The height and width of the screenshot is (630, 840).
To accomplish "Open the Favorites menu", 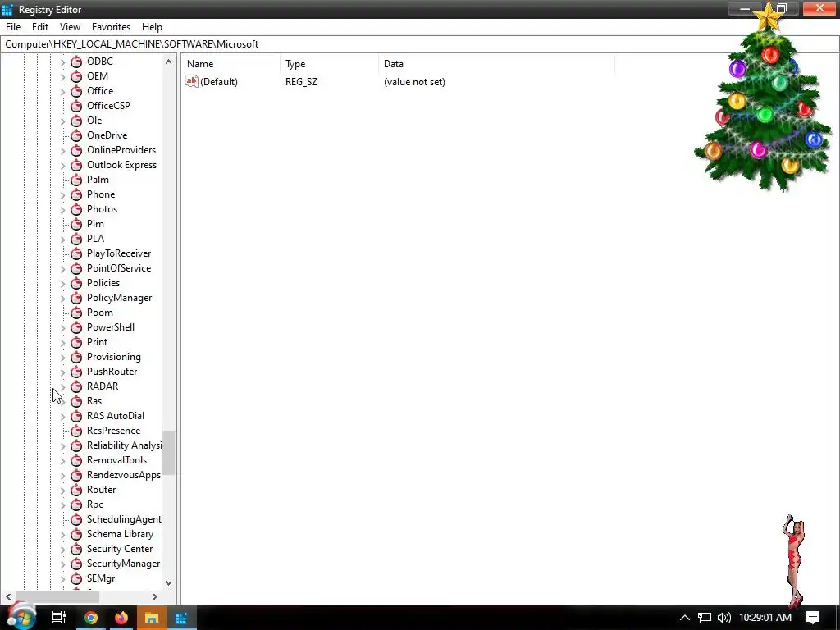I will pyautogui.click(x=111, y=27).
